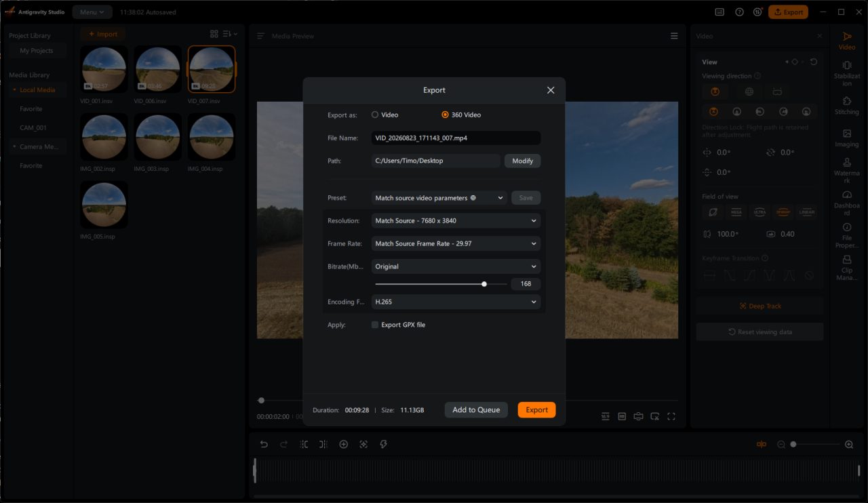Screen dimensions: 868x503
Task: Click the timeline zoom out icon
Action: tap(781, 444)
